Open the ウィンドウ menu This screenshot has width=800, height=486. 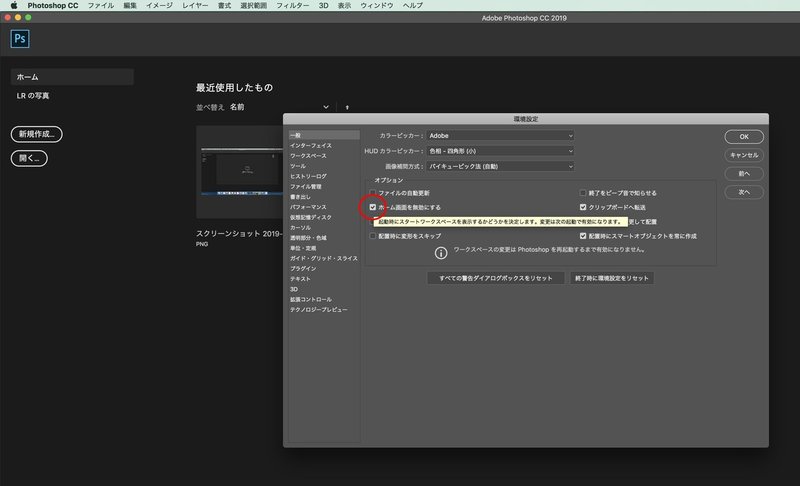tap(377, 5)
